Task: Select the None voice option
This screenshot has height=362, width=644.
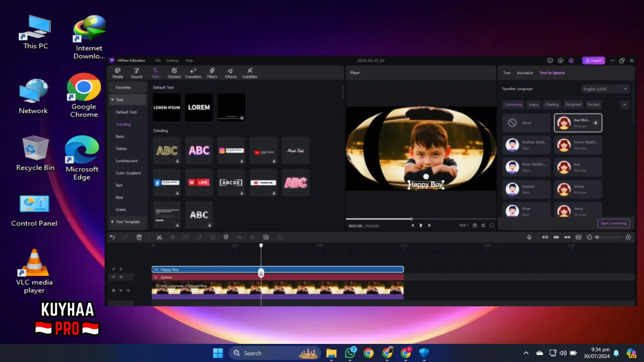Action: coord(526,123)
